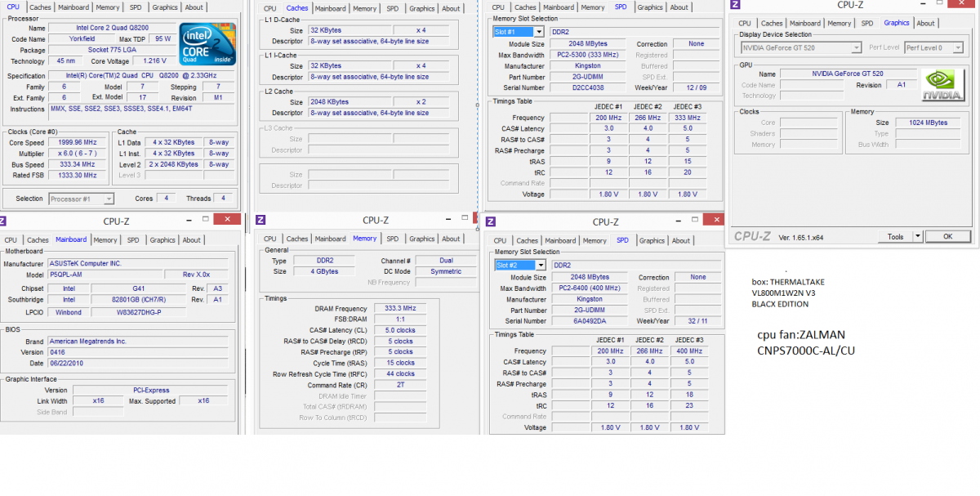
Task: Click the Z icon in the Mainboard window title bar
Action: pyautogui.click(x=3, y=220)
